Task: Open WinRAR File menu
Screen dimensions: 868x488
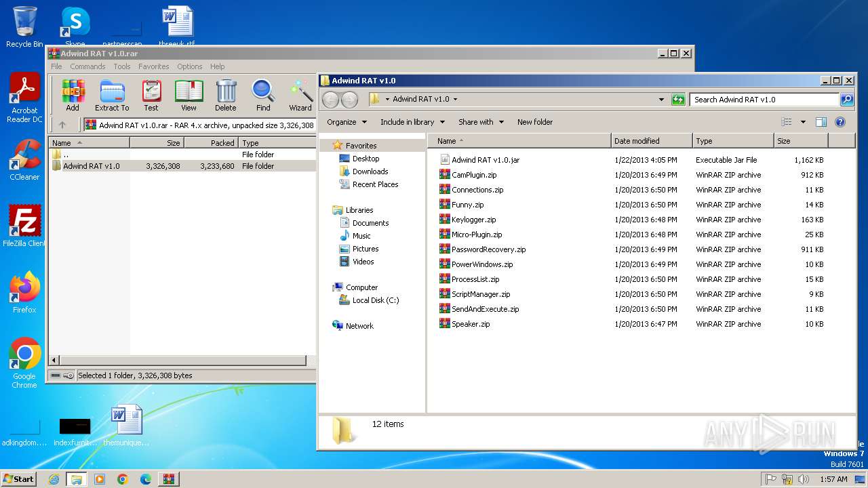Action: [56, 66]
